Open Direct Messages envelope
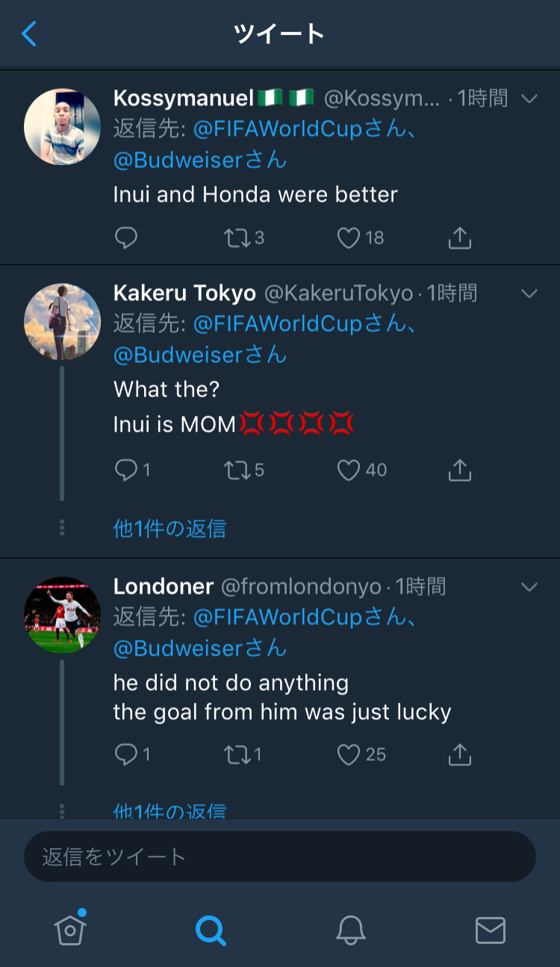 click(491, 930)
